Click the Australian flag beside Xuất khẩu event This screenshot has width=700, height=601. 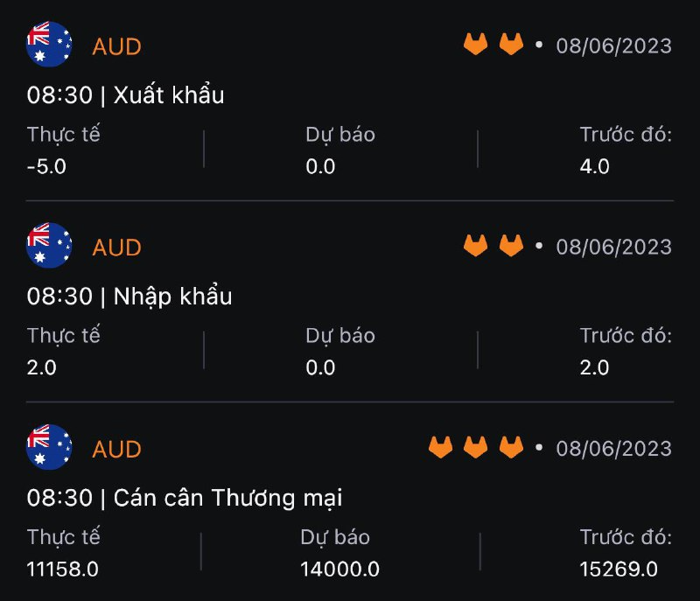(49, 45)
